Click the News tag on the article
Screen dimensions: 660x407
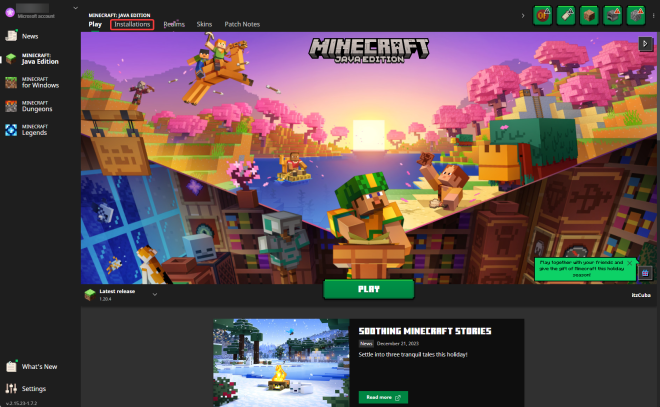(366, 343)
